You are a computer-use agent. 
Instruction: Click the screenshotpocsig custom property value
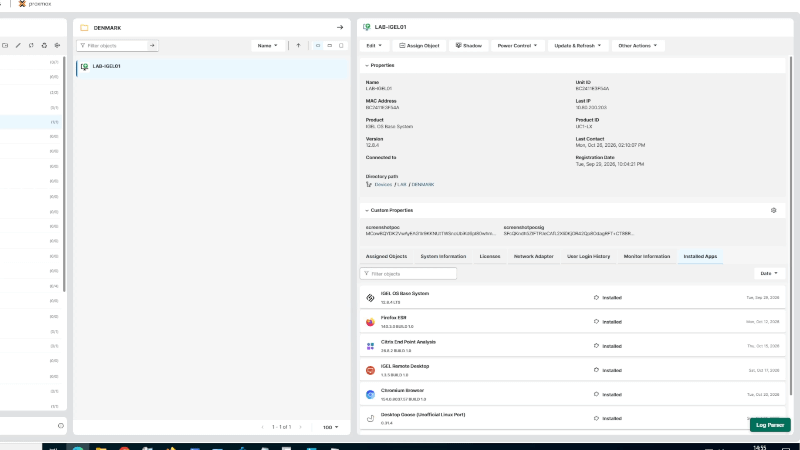(x=568, y=234)
